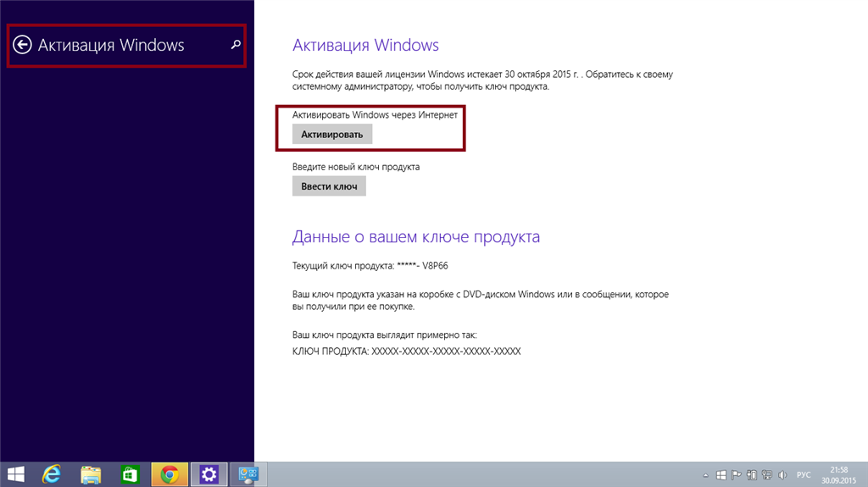
Task: Open File Explorer from the taskbar
Action: click(91, 474)
